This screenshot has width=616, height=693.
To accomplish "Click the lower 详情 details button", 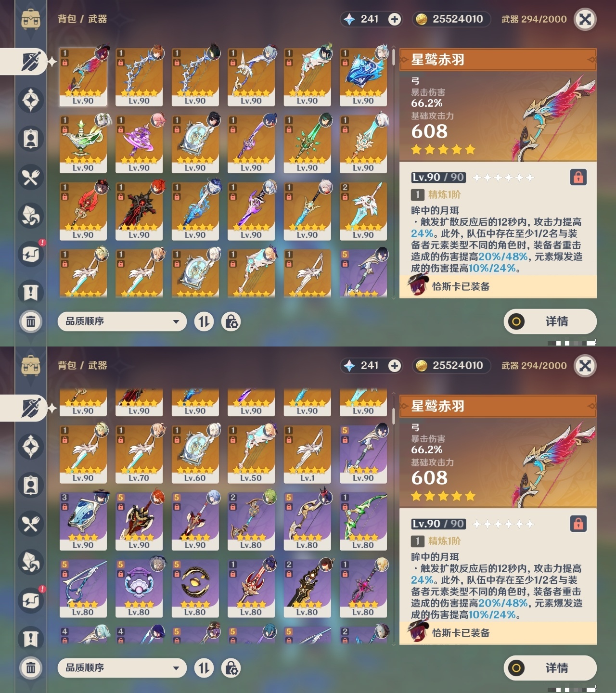I will [x=550, y=668].
